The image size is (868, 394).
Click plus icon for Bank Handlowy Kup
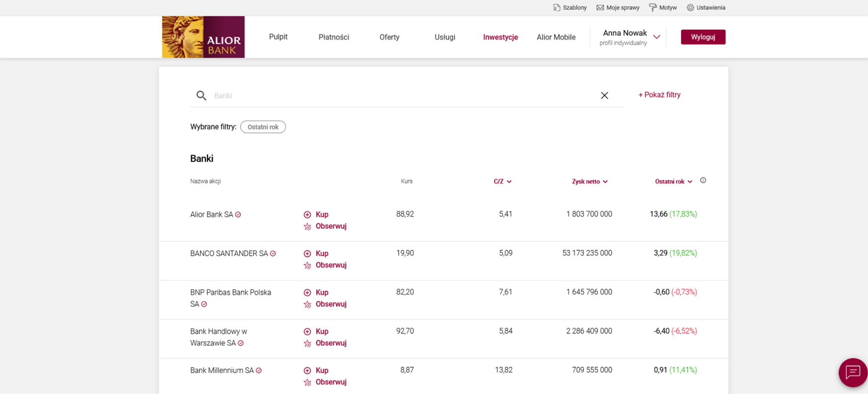pos(307,331)
